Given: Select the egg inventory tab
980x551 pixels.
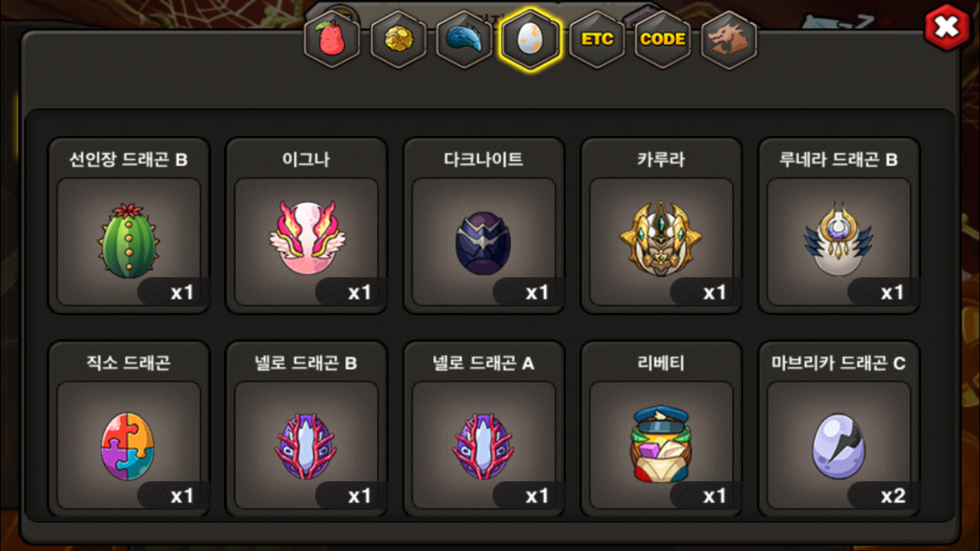Looking at the screenshot, I should [x=530, y=40].
